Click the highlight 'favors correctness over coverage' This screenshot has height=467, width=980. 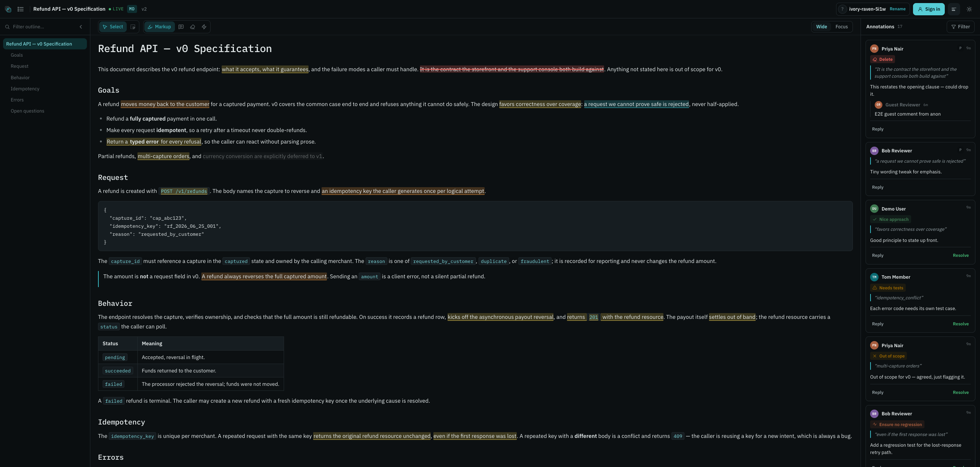(540, 104)
